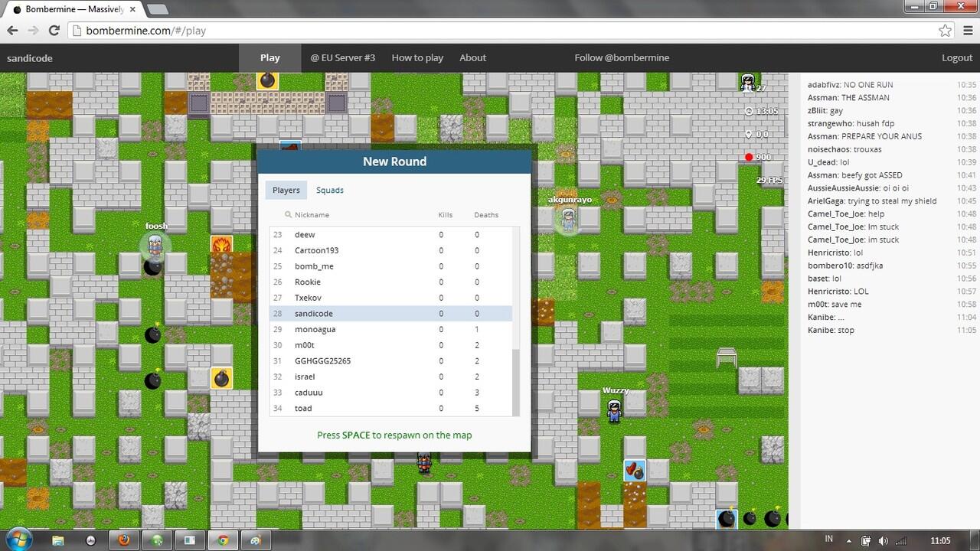Click chat message 'bombero10: asdfjka'
The image size is (980, 551).
tap(845, 266)
